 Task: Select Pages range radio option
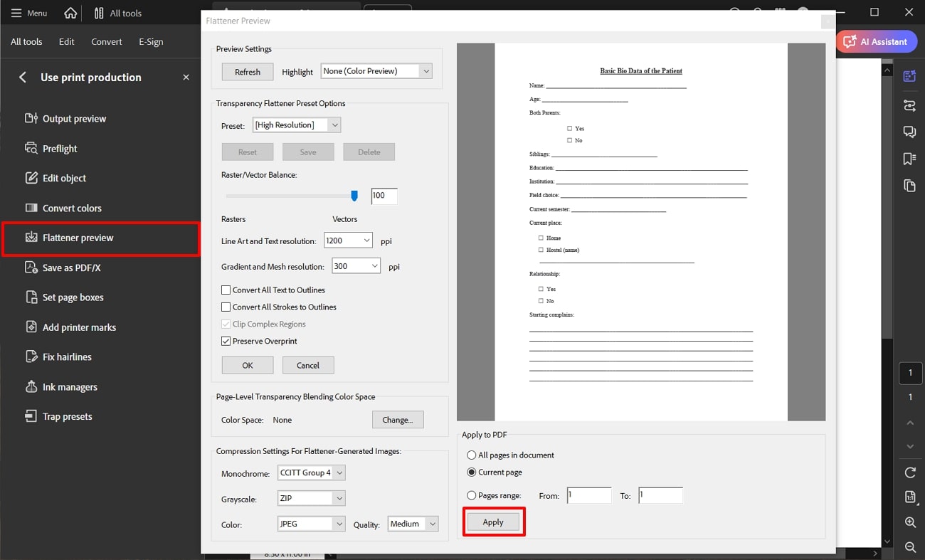472,495
